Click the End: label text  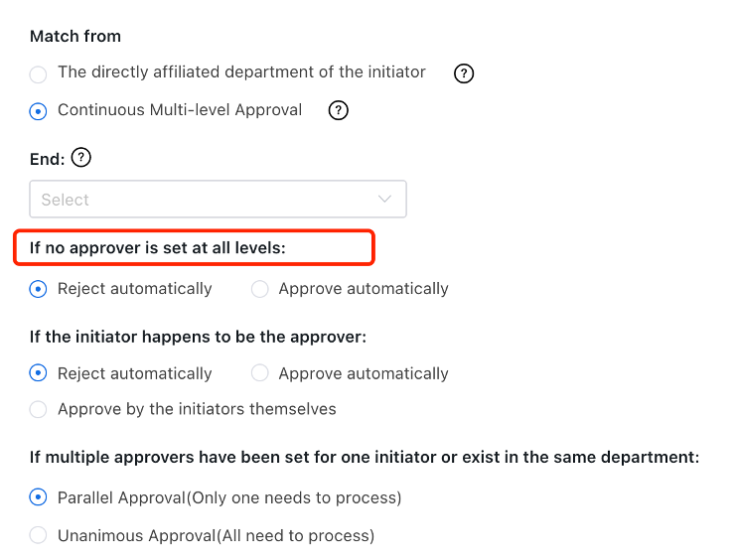point(48,158)
